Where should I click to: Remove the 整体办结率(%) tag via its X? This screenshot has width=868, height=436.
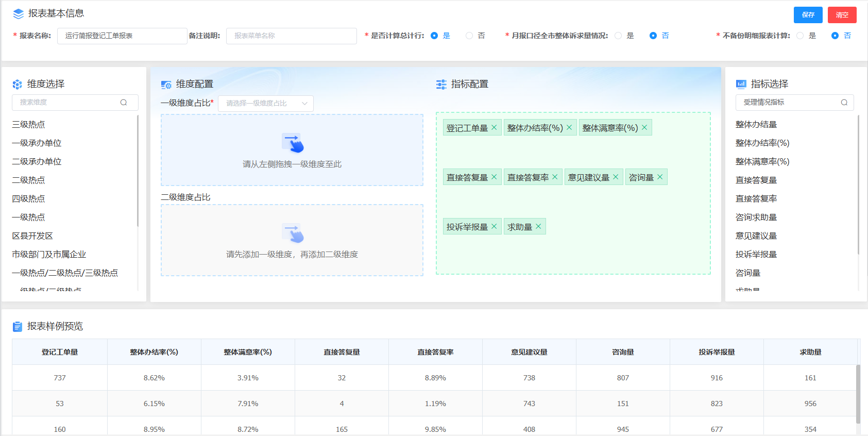pyautogui.click(x=569, y=127)
